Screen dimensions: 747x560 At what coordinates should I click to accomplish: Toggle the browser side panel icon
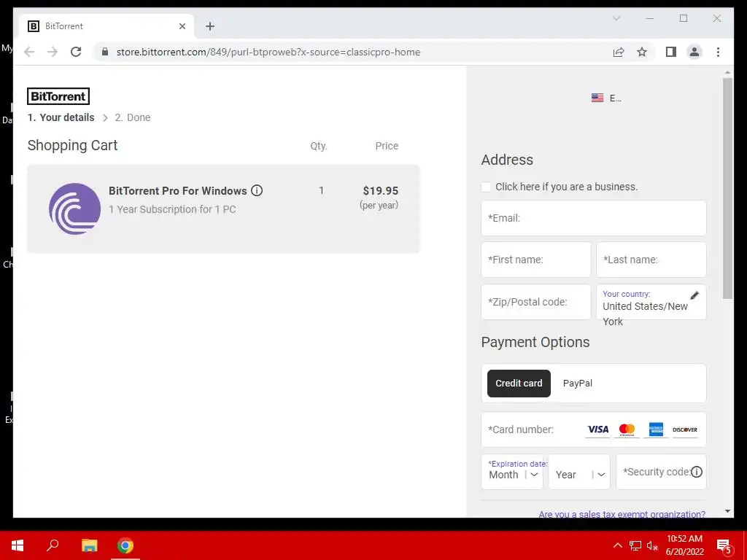(x=671, y=52)
